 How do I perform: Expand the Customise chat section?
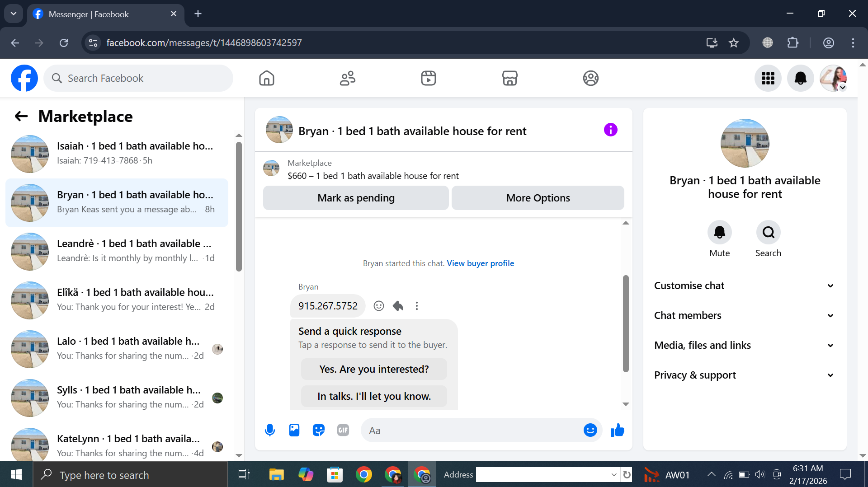point(745,286)
